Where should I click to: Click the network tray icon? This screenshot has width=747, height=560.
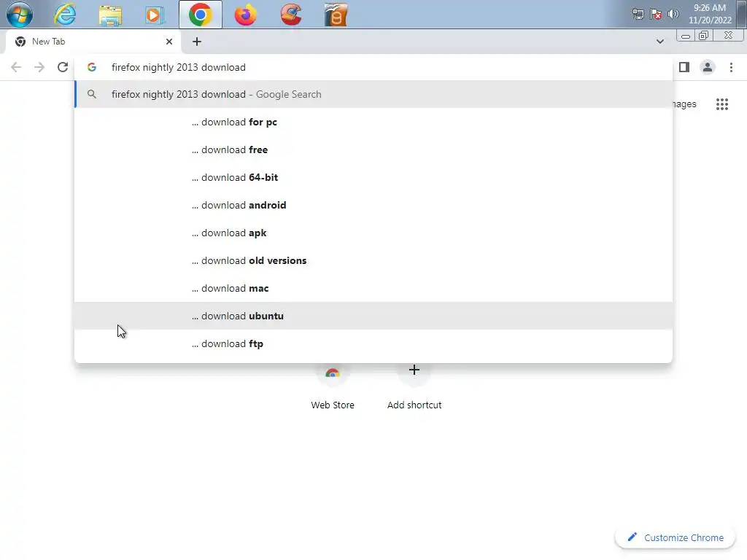(x=638, y=14)
